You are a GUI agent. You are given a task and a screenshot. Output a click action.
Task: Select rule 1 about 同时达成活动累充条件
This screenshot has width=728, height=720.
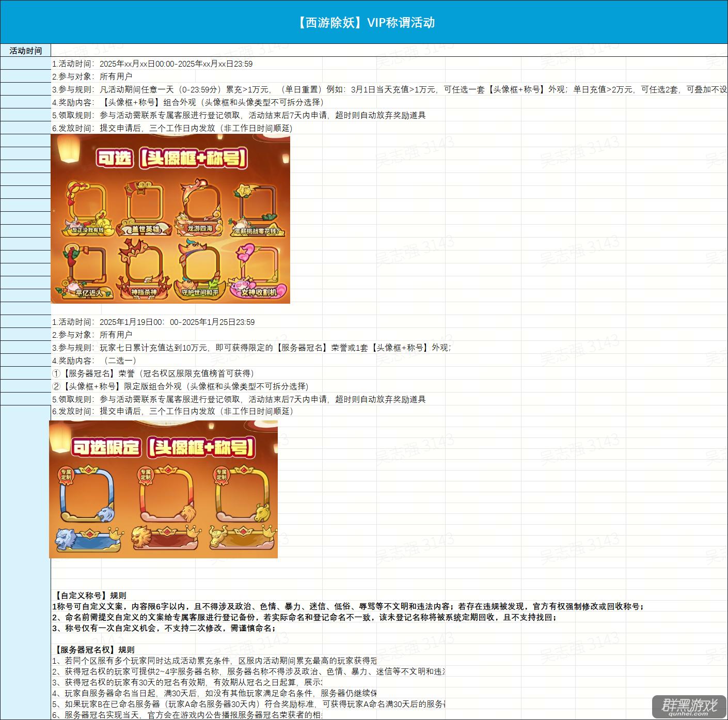(214, 661)
